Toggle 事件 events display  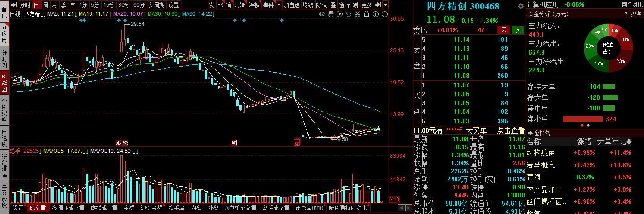pos(269,5)
